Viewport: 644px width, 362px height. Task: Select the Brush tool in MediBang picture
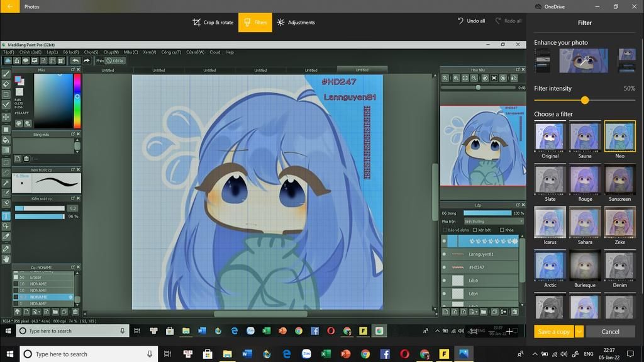click(x=6, y=74)
